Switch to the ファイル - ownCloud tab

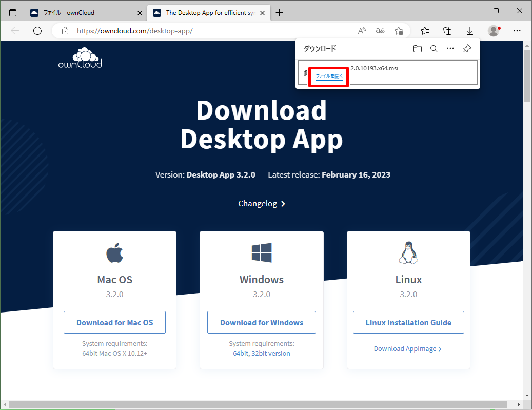[86, 13]
